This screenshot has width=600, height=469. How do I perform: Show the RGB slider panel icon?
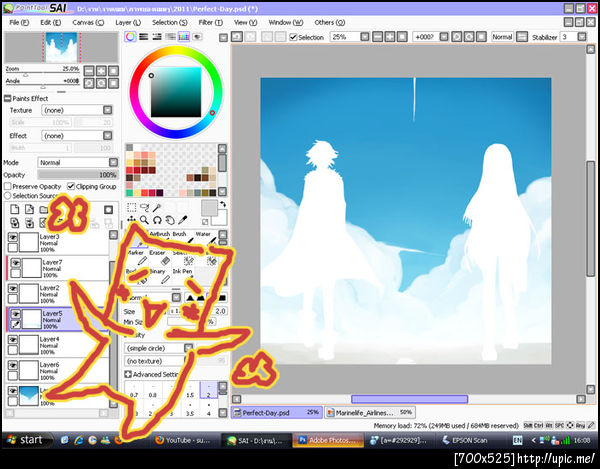pos(143,37)
